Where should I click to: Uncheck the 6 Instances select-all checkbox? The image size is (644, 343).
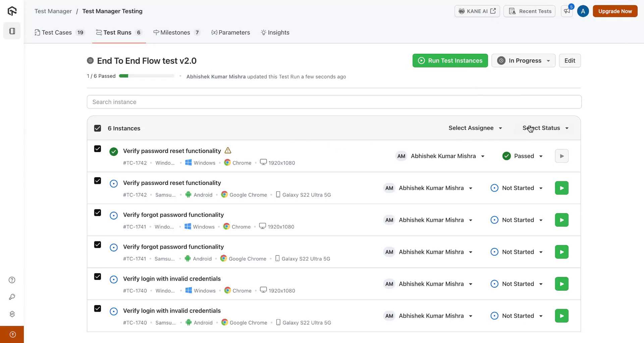tap(98, 128)
